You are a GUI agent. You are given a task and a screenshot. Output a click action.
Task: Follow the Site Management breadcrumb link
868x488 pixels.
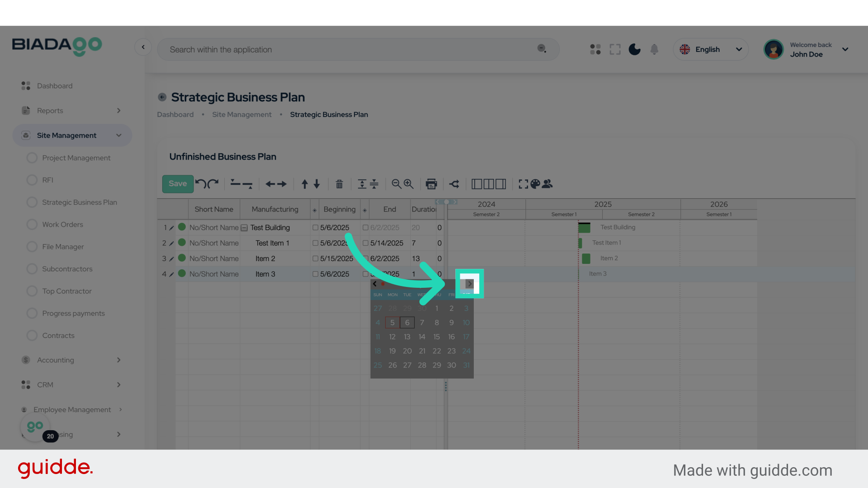point(242,115)
